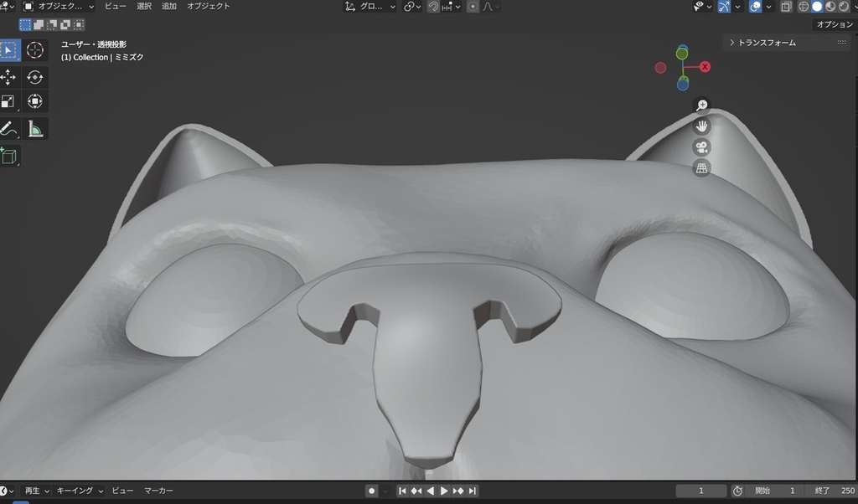Click the proportional falloff curve icon
The width and height of the screenshot is (858, 504).
click(489, 7)
